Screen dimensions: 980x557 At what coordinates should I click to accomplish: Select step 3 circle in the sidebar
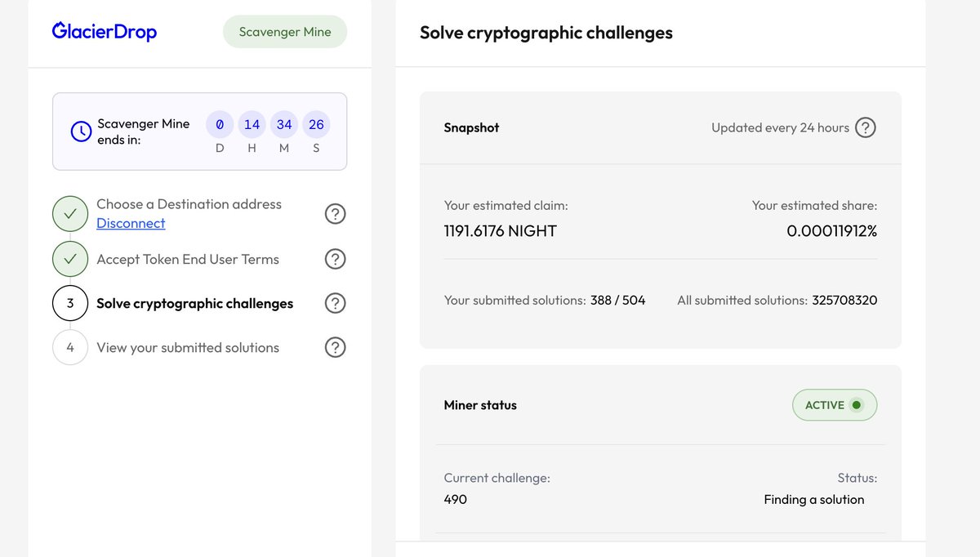coord(70,303)
